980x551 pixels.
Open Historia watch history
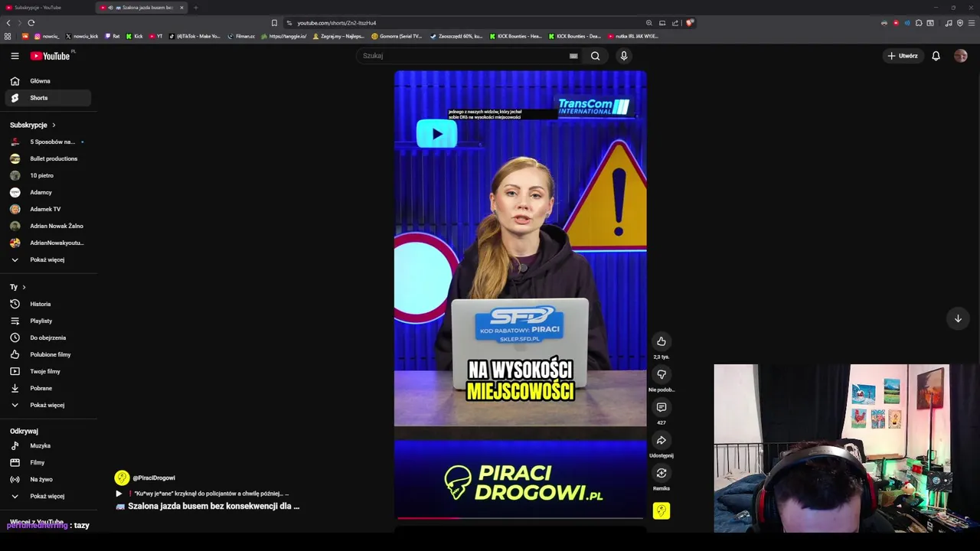point(48,304)
